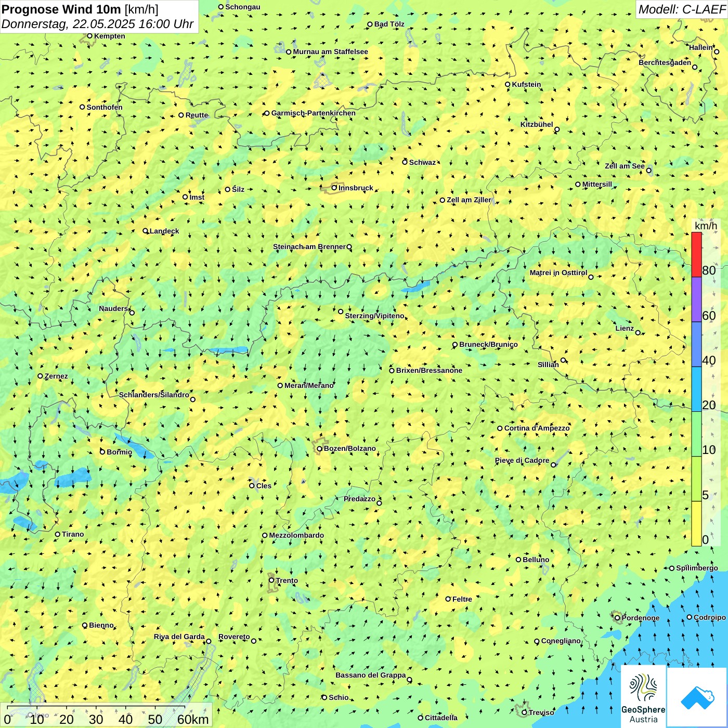Click the Kitzbühel city label
Viewport: 728px width, 728px height.
coord(537,124)
